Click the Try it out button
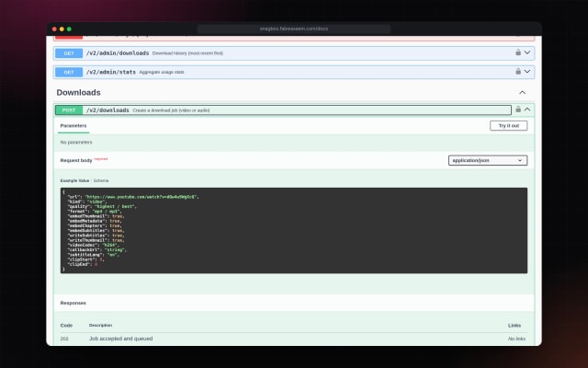This screenshot has height=368, width=588. click(x=508, y=125)
